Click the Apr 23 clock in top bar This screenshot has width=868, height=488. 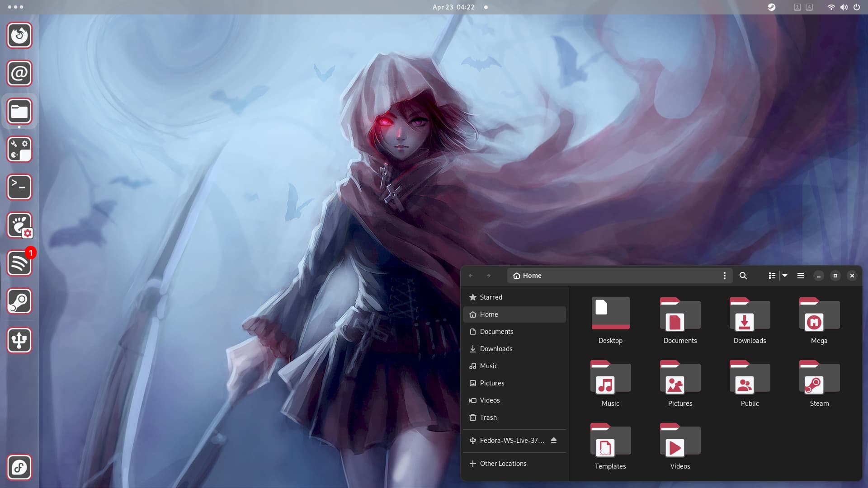pyautogui.click(x=453, y=7)
